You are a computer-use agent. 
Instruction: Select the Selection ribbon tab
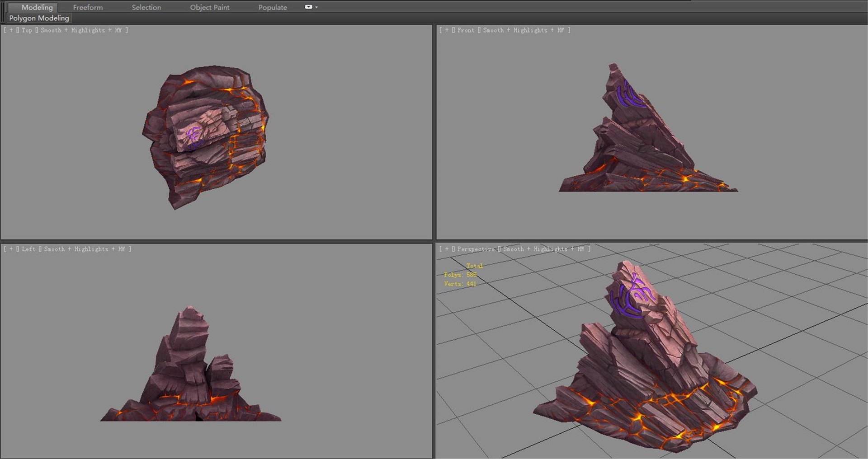pos(146,7)
